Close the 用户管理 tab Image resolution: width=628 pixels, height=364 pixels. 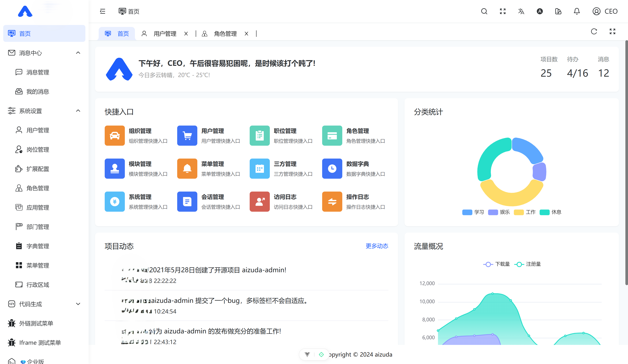[186, 34]
